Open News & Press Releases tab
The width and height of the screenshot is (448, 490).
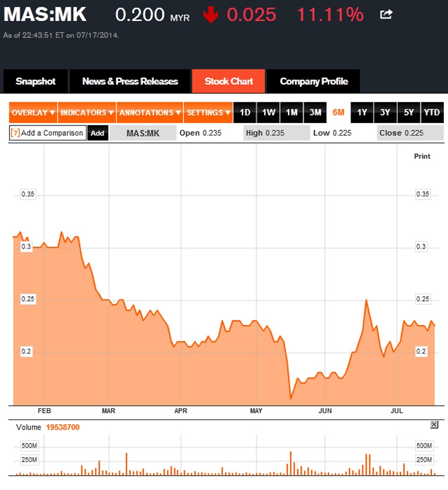coord(130,81)
